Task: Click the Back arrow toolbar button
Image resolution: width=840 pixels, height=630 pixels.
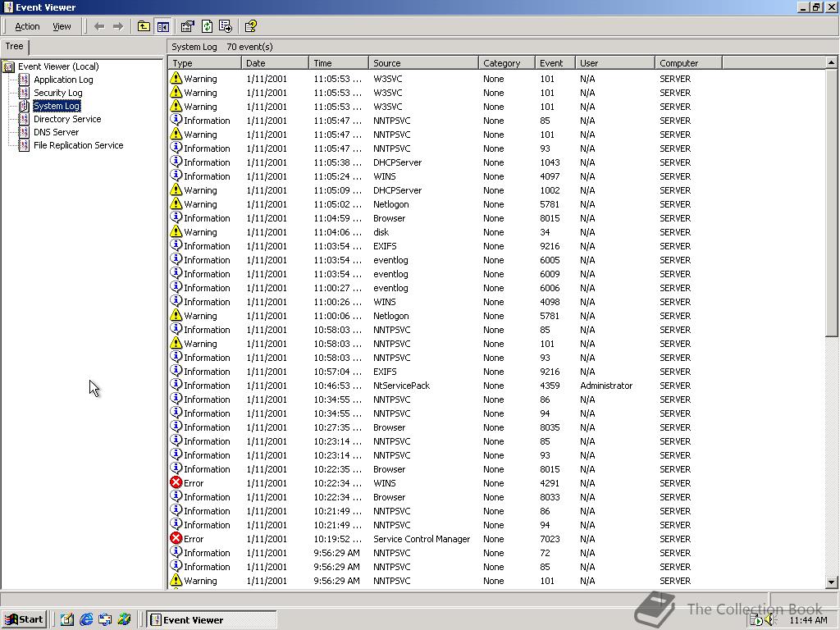Action: point(99,26)
